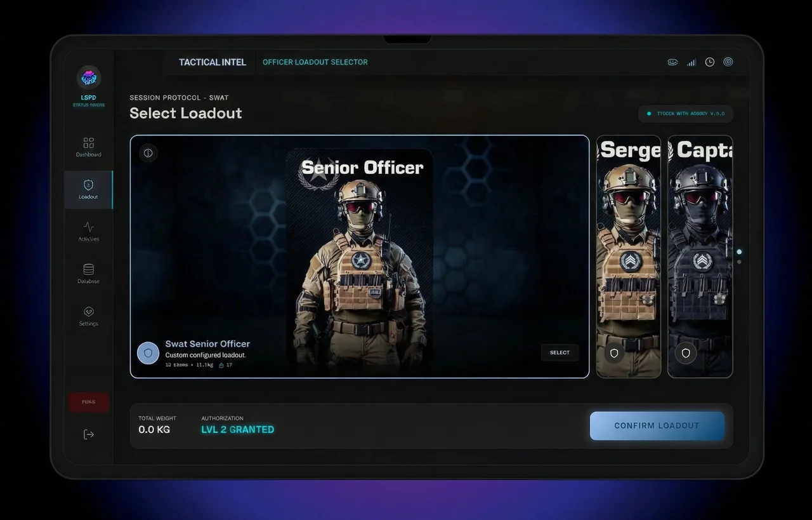This screenshot has width=812, height=520.
Task: Choose the Sergeant loadout card
Action: click(x=629, y=257)
